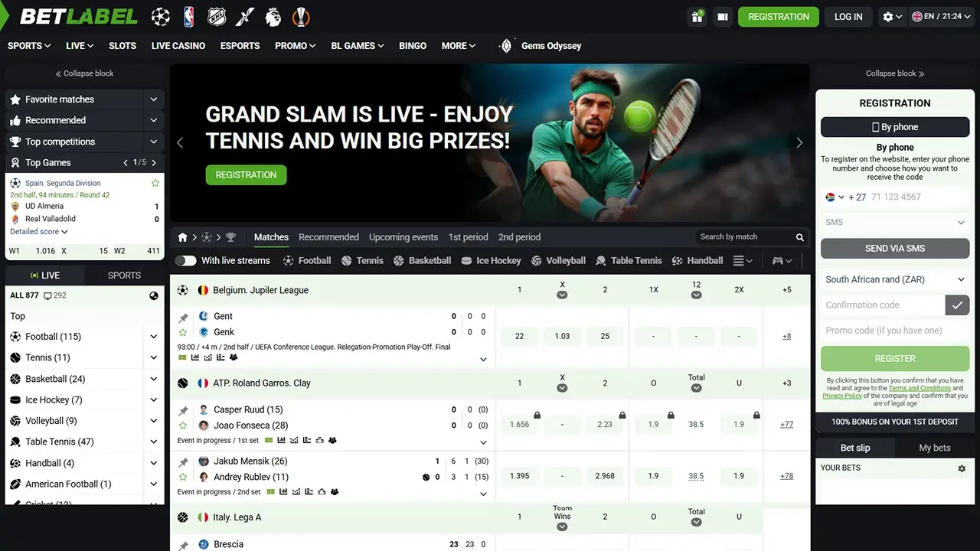Confirm code with the checkmark button
The width and height of the screenshot is (980, 551).
[x=957, y=305]
